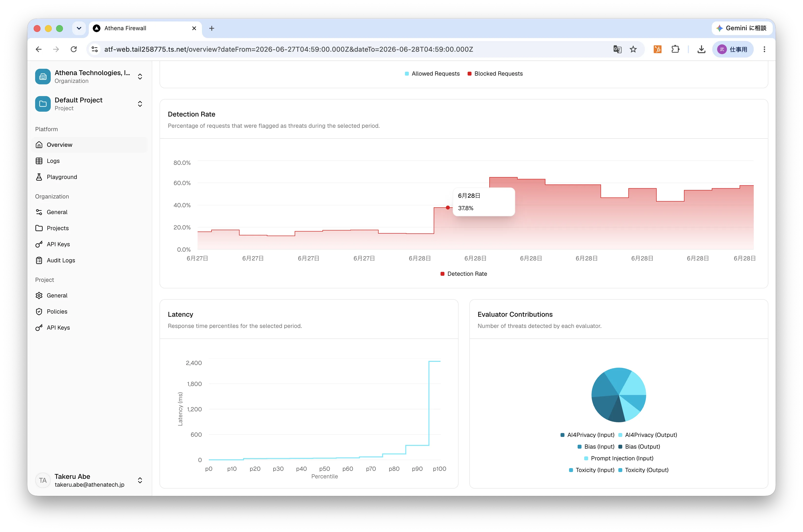
Task: Click the Audit Logs clipboard icon
Action: [39, 260]
